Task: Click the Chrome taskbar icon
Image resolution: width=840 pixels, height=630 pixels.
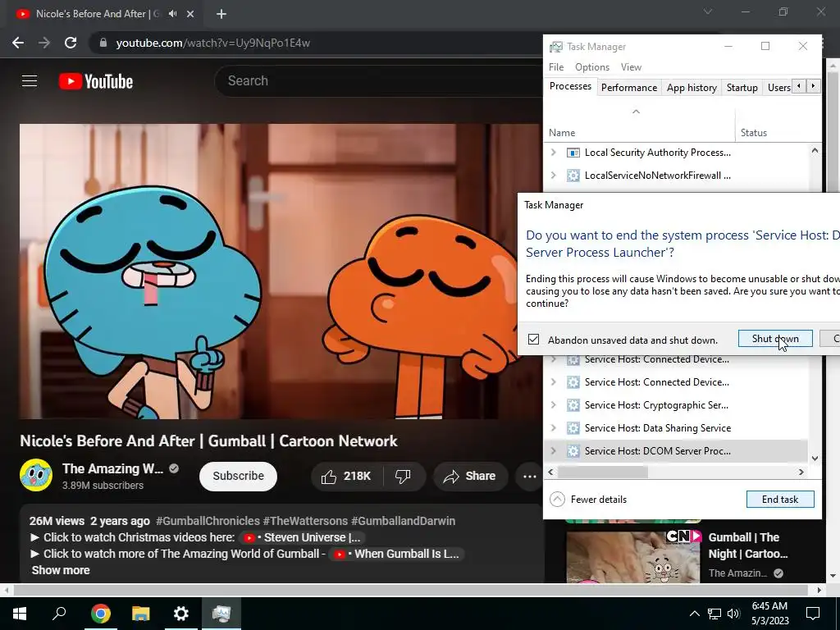Action: [x=100, y=614]
